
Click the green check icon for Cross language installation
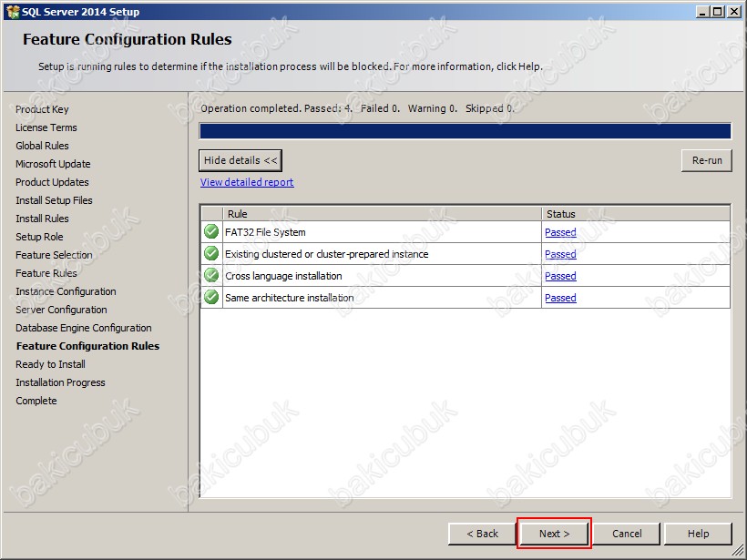pyautogui.click(x=211, y=276)
